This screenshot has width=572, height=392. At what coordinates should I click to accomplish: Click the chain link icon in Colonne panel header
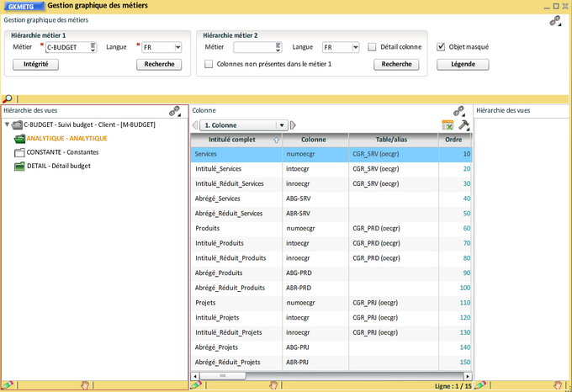[459, 110]
